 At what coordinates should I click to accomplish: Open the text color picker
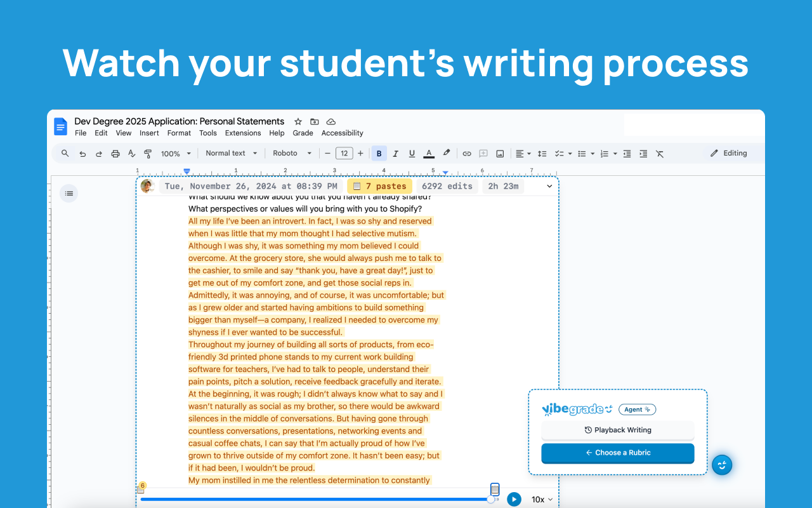coord(429,154)
